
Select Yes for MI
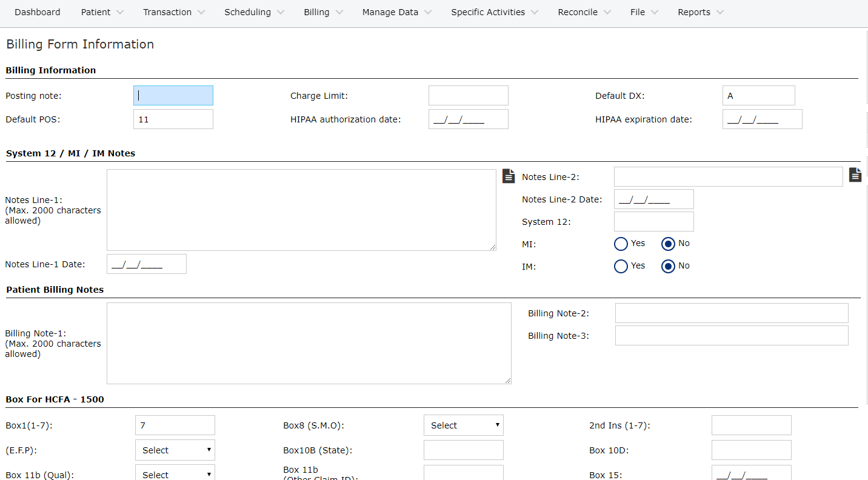[621, 244]
